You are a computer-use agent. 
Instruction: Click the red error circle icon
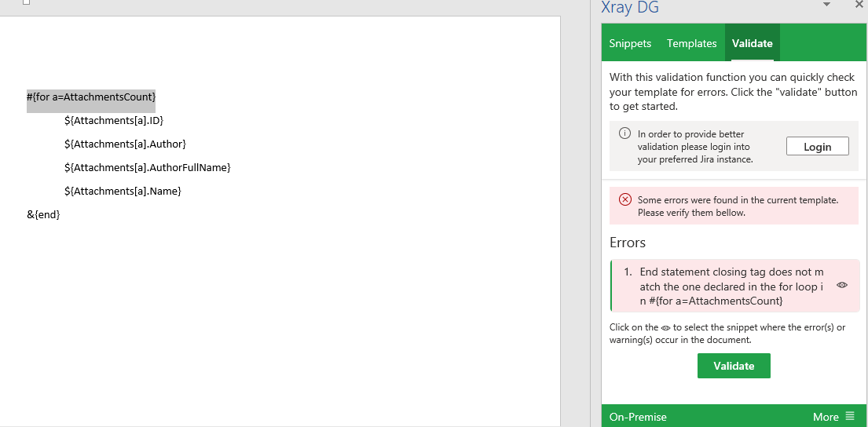tap(625, 199)
